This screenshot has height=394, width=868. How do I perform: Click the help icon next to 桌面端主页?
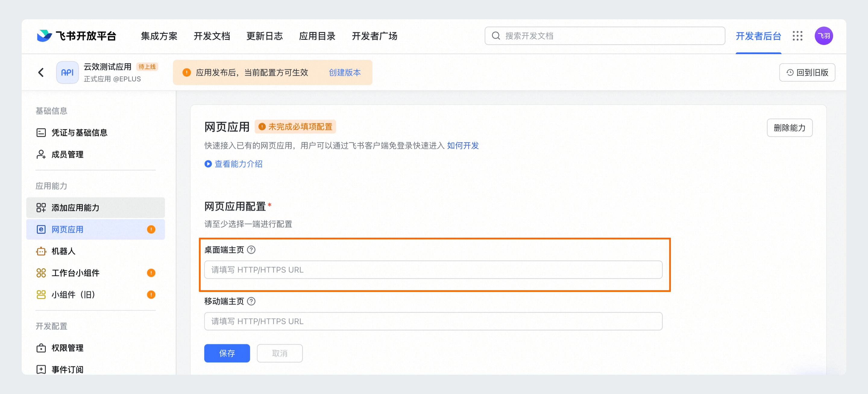click(251, 249)
